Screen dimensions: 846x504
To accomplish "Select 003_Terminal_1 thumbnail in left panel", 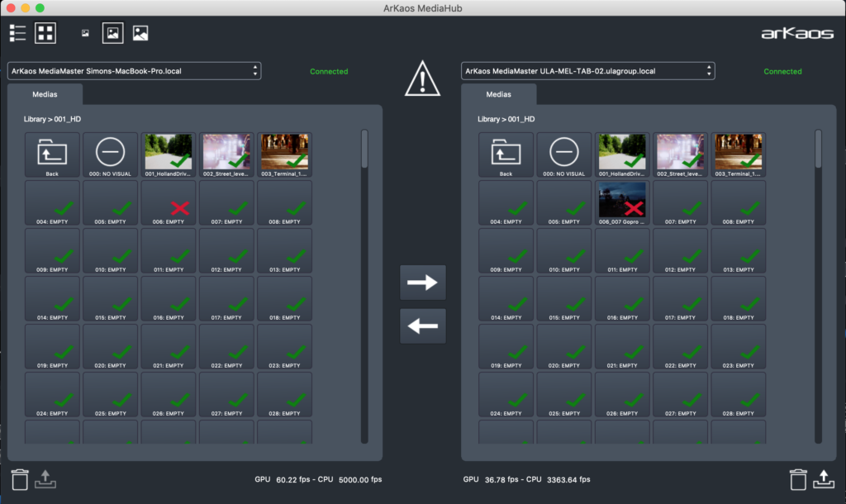I will click(285, 155).
